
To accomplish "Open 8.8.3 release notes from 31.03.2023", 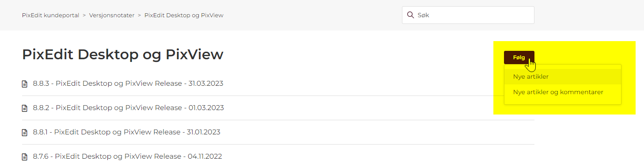I will pos(128,83).
